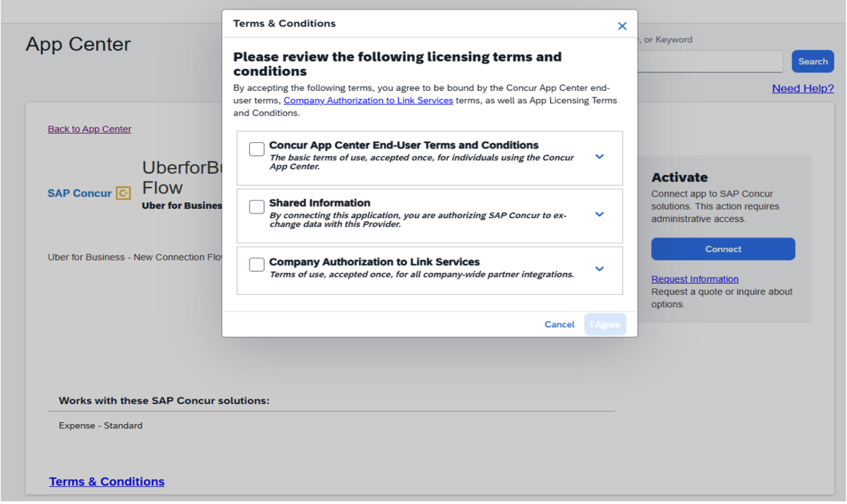Open the Request Information link
The width and height of the screenshot is (847, 504).
695,279
